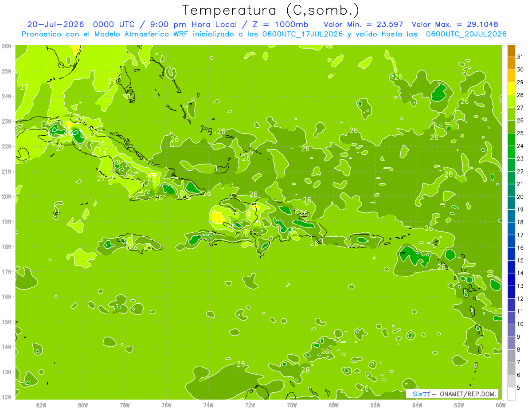Click the latitude label "22N"

pyautogui.click(x=7, y=147)
